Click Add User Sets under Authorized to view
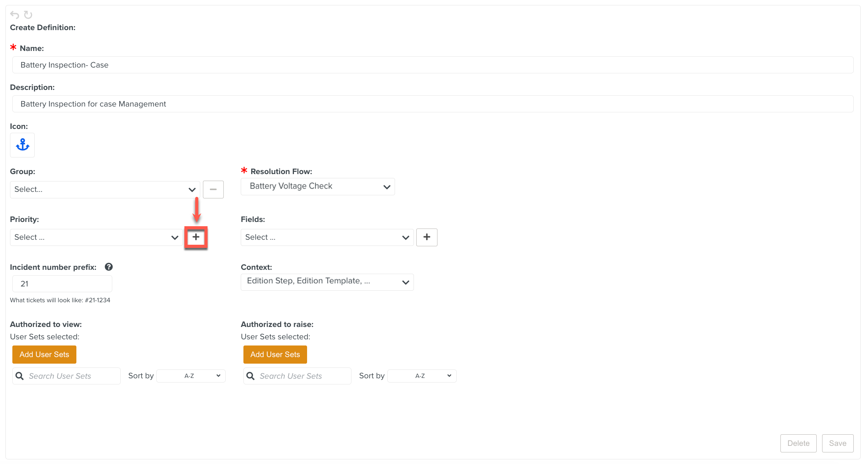Viewport: 868px width, 464px height. [44, 354]
